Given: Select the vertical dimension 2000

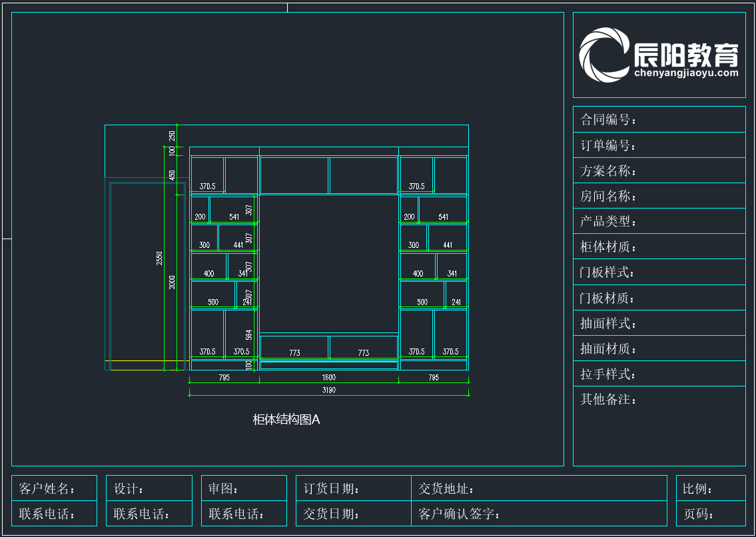Looking at the screenshot, I should (x=172, y=282).
